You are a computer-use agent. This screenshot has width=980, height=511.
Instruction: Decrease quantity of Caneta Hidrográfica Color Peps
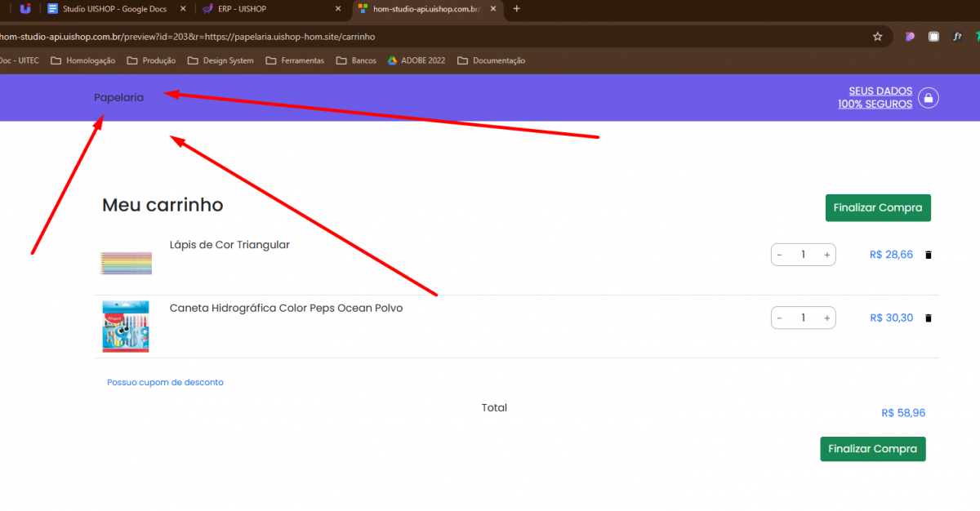tap(780, 318)
